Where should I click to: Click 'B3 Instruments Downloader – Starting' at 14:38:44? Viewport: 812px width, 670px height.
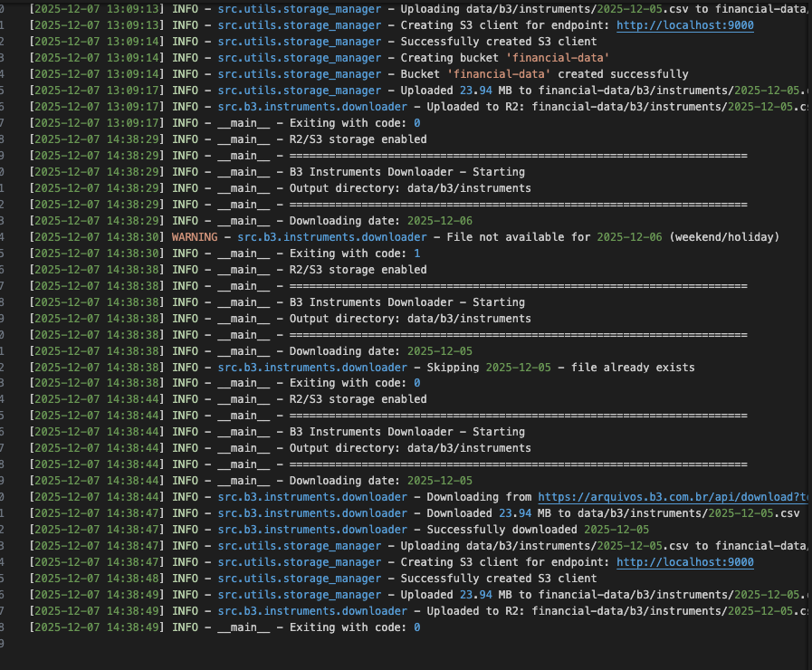point(406,432)
